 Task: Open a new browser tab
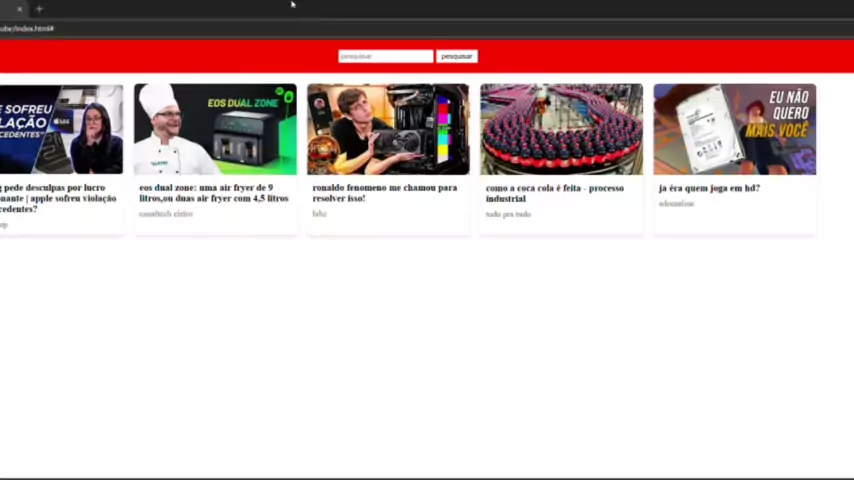[39, 9]
